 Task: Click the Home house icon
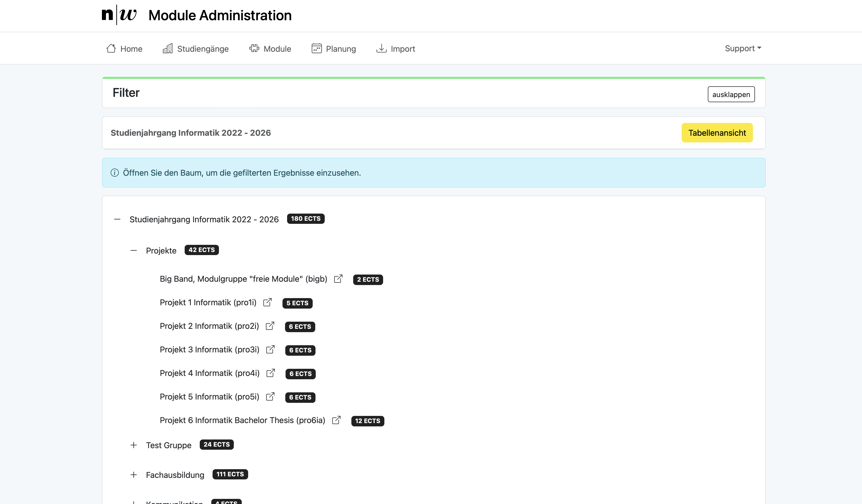click(111, 48)
